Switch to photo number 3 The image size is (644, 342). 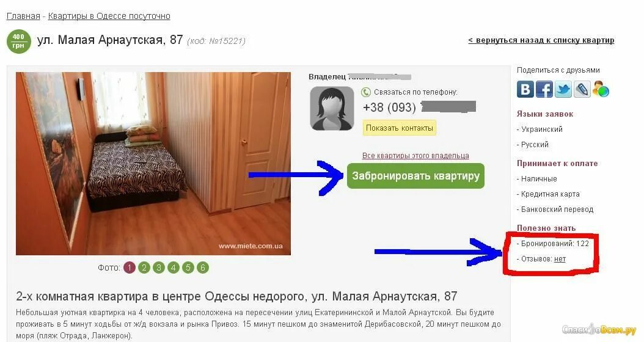point(158,267)
